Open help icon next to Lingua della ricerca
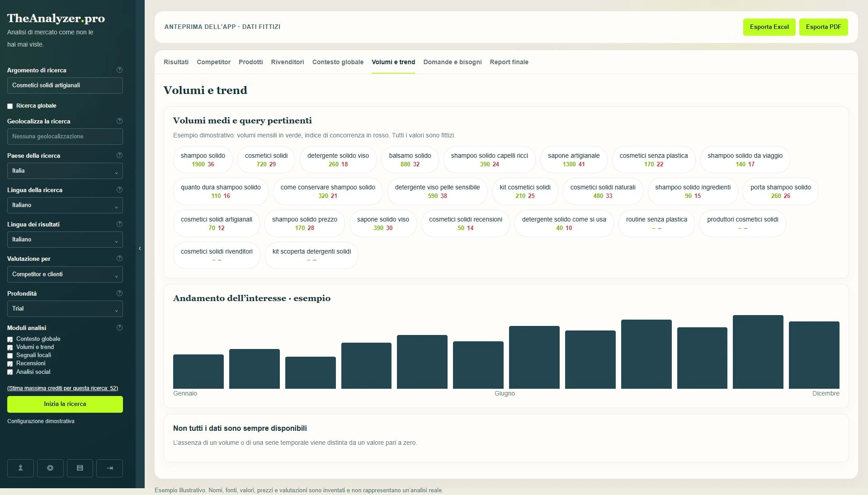 pos(119,190)
